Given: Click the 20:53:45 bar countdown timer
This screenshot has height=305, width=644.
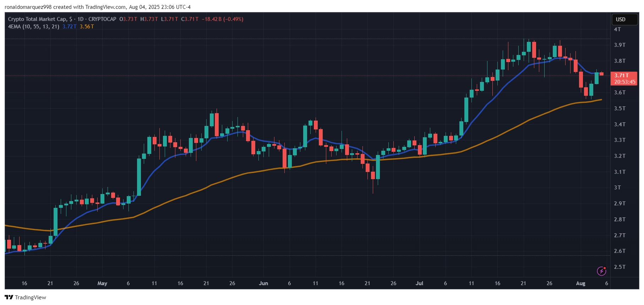Looking at the screenshot, I should [625, 82].
